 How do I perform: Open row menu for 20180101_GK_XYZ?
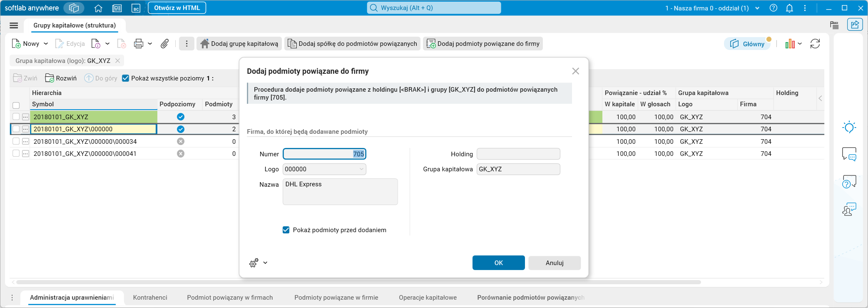coord(25,117)
